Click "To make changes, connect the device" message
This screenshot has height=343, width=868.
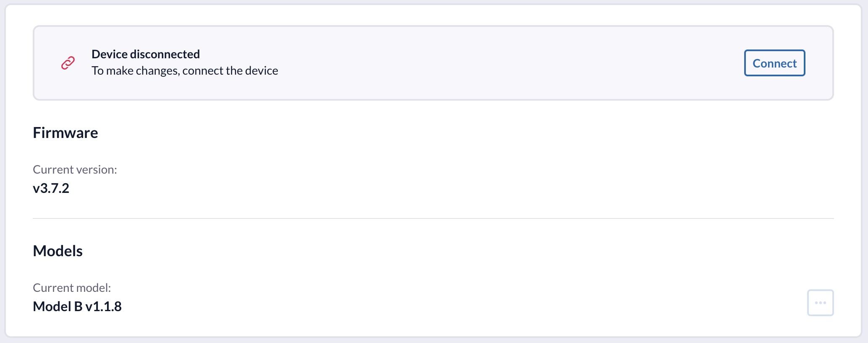click(185, 70)
